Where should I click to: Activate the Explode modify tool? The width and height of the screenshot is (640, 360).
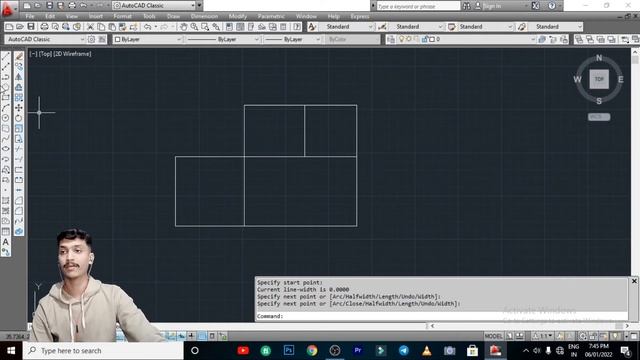(19, 231)
